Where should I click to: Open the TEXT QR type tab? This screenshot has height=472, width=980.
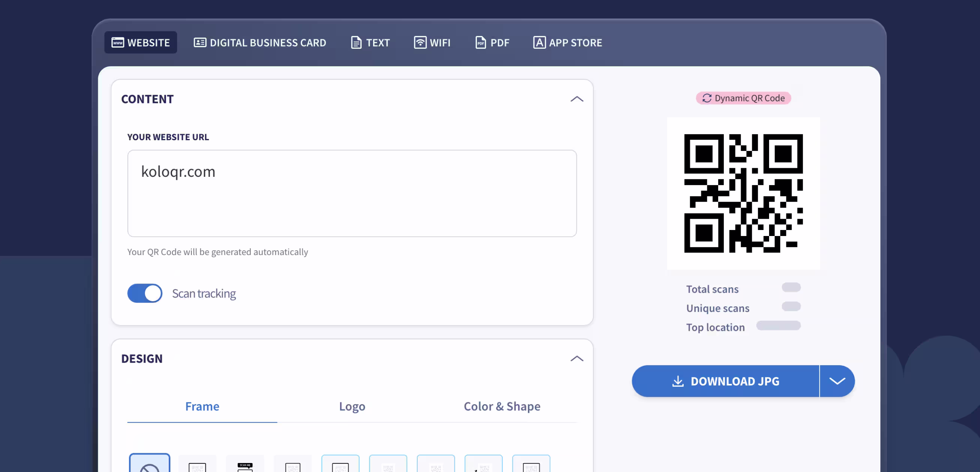[x=370, y=42]
